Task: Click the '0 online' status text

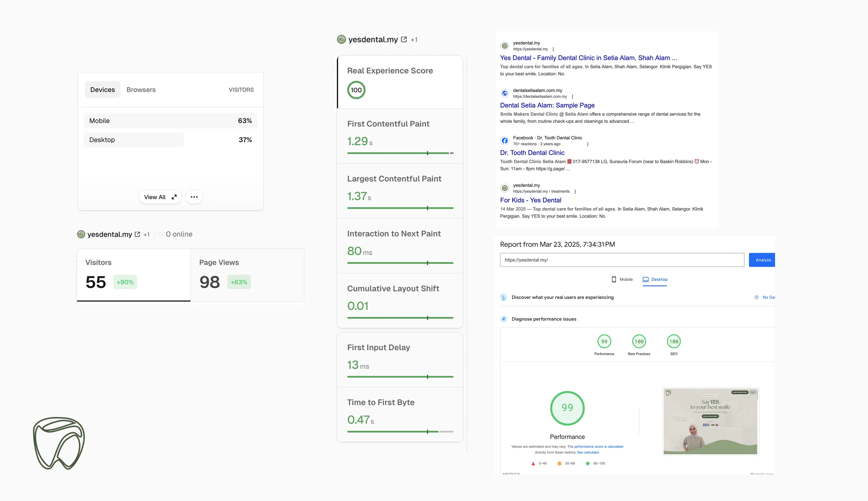Action: coord(179,234)
